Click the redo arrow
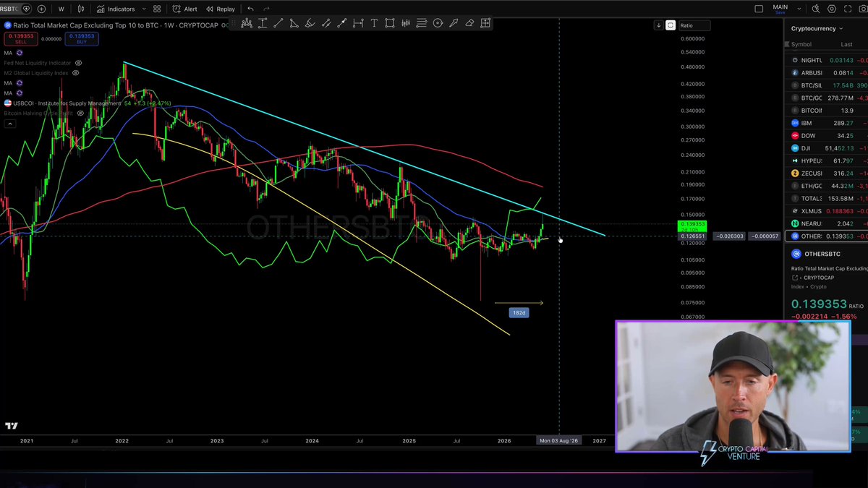 [x=266, y=9]
